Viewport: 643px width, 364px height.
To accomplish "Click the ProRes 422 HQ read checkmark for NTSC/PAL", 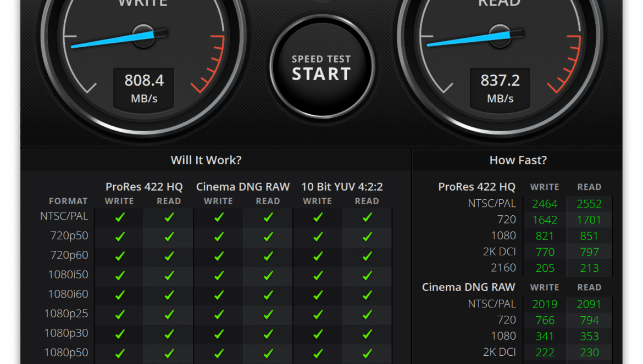I will click(169, 217).
